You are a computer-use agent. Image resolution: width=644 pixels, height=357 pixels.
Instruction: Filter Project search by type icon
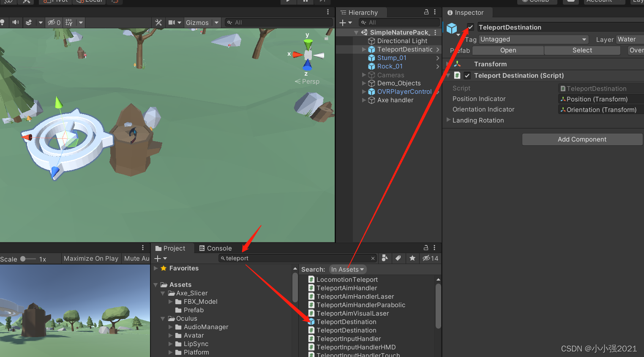384,258
